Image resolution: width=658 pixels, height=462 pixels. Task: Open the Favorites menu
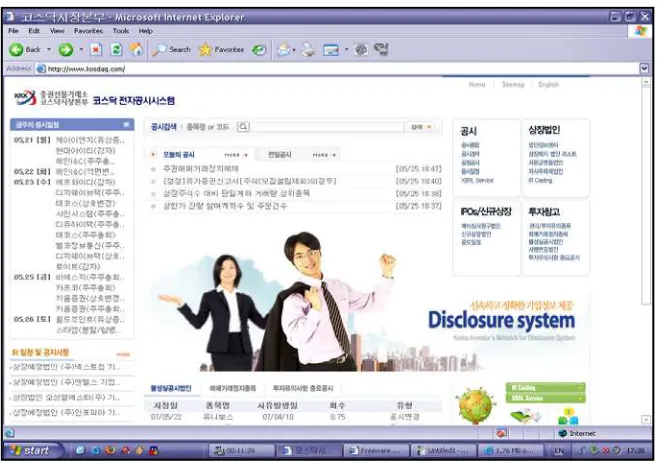[88, 31]
